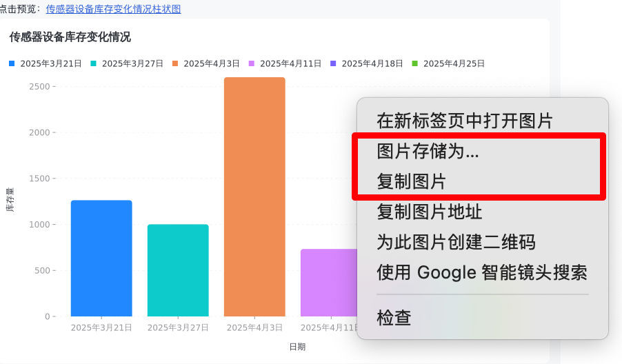The image size is (622, 364).
Task: Choose 复制图片地址 menu entry
Action: pos(429,212)
